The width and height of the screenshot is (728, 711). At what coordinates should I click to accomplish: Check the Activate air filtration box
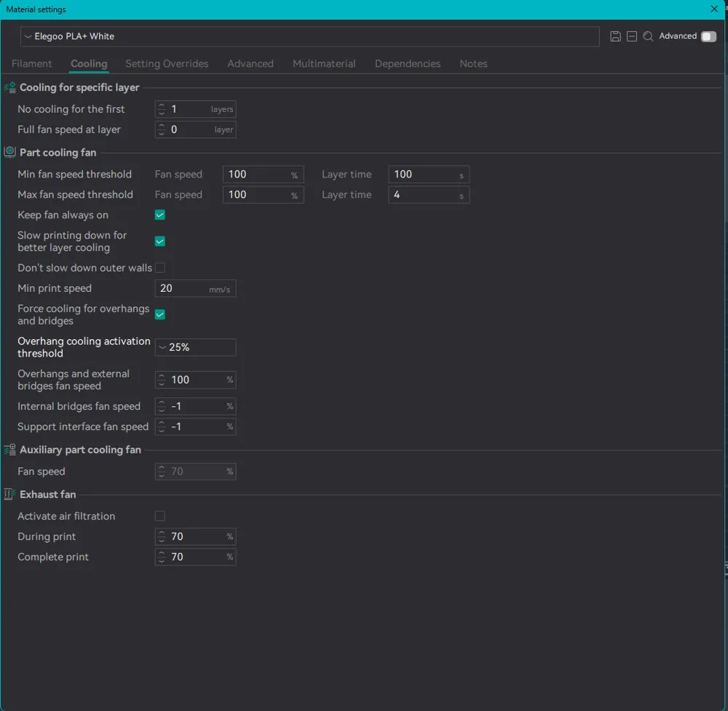tap(160, 516)
